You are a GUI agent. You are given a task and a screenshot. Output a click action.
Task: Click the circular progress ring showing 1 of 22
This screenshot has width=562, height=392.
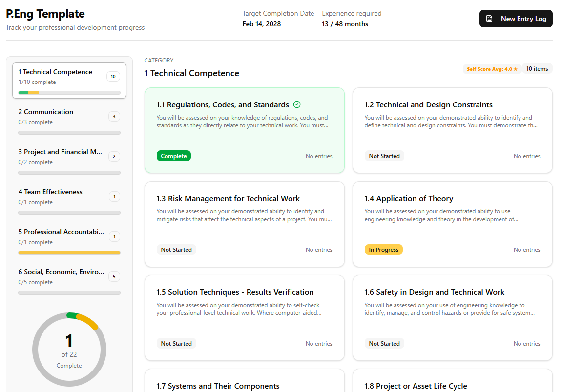click(x=69, y=349)
